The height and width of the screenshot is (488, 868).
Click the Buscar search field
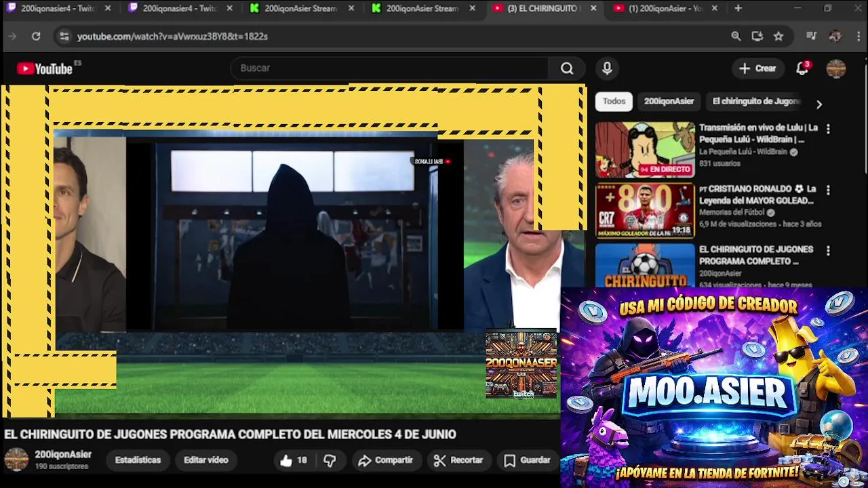coord(390,68)
